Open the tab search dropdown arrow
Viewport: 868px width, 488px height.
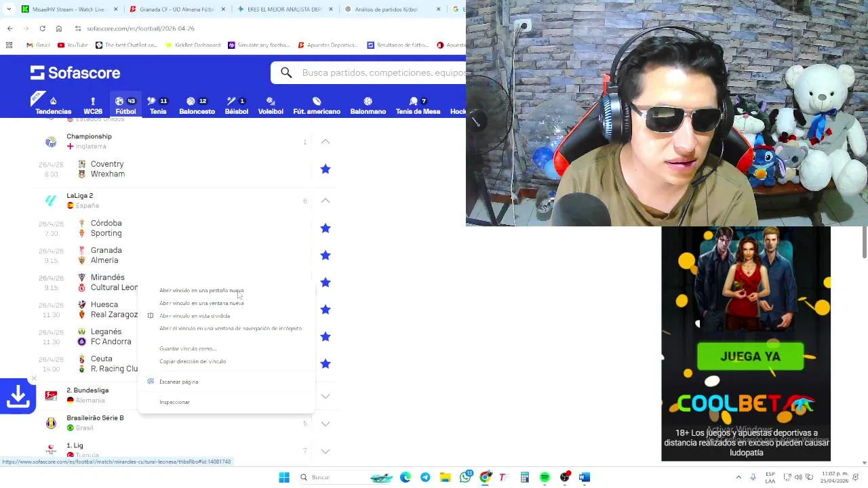click(x=8, y=9)
